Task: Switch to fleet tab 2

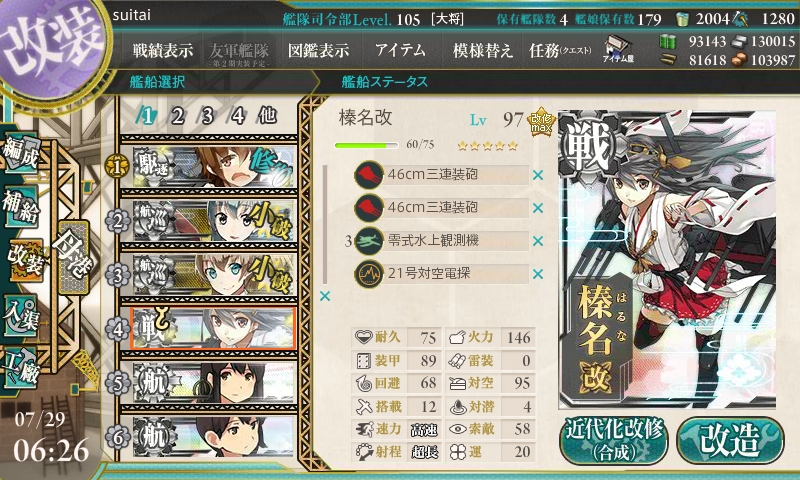Action: (178, 116)
